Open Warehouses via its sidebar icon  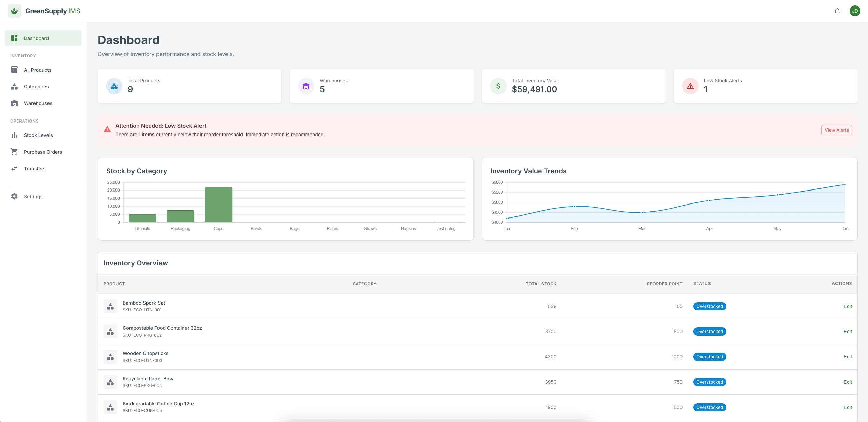[x=14, y=103]
